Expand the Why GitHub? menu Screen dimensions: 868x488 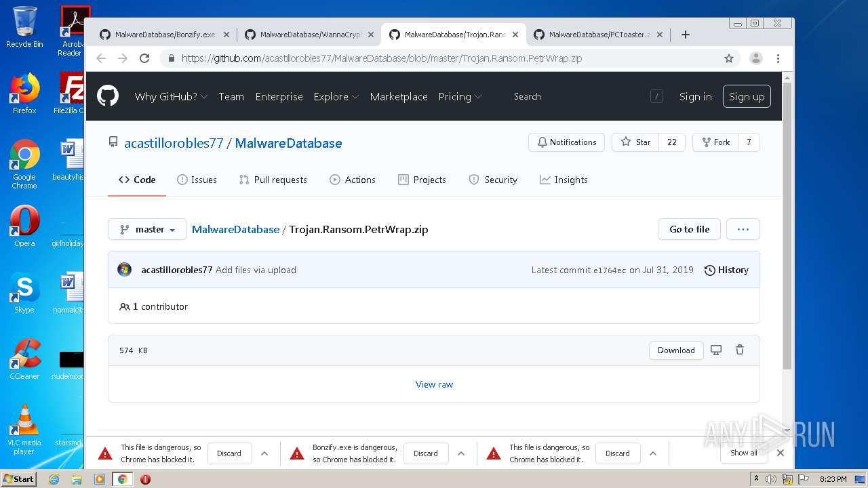pyautogui.click(x=171, y=96)
